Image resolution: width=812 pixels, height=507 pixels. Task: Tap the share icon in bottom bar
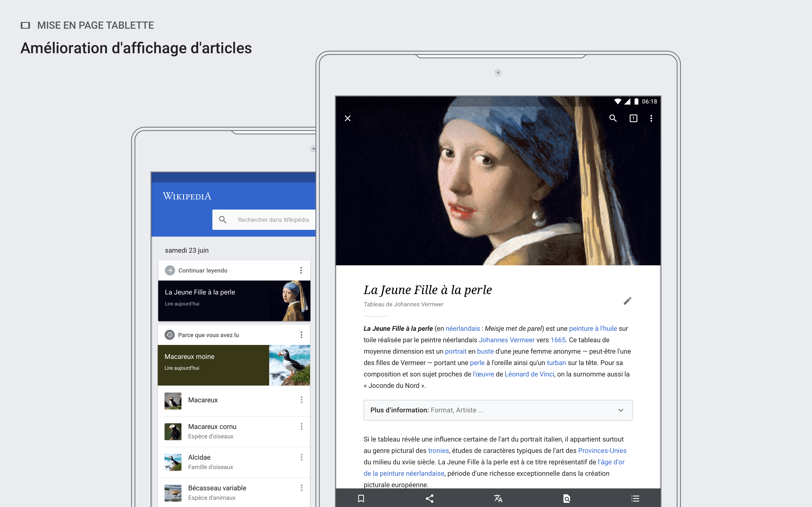[429, 498]
